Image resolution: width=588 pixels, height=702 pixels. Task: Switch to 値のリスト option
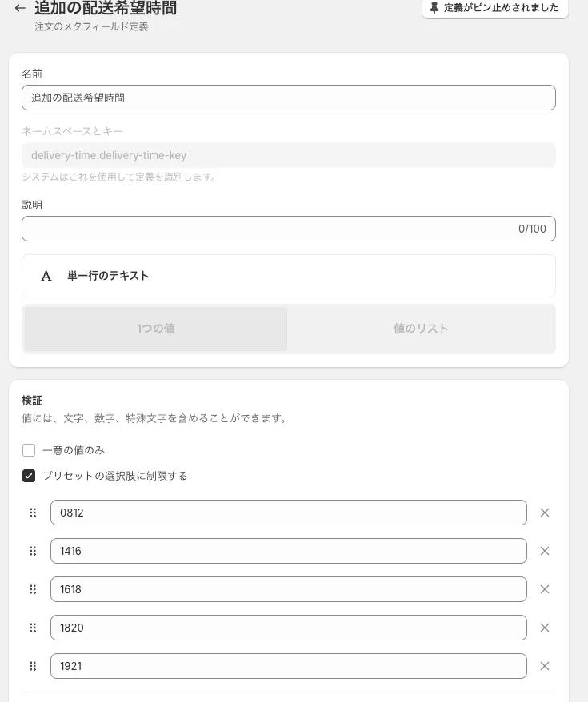click(x=421, y=329)
